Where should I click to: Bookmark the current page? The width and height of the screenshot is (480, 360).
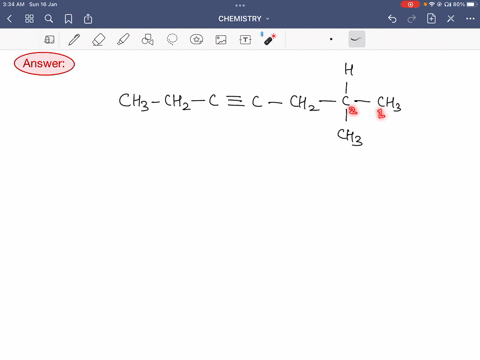point(68,19)
